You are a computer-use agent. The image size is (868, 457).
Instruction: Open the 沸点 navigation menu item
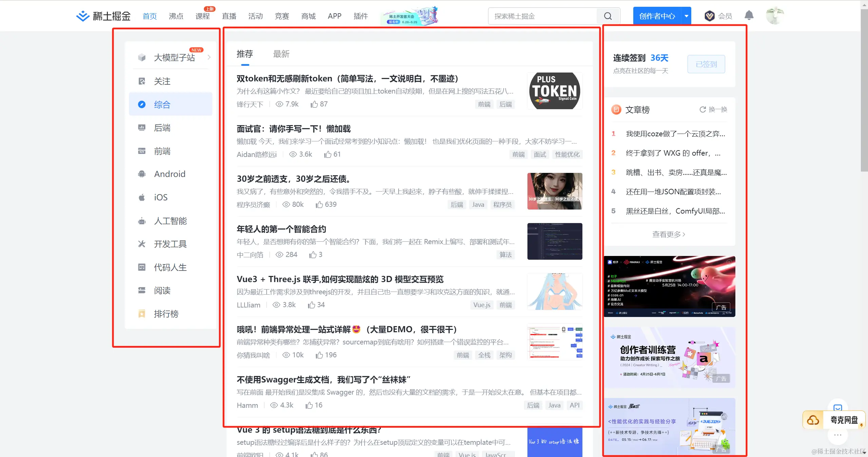[x=176, y=16]
